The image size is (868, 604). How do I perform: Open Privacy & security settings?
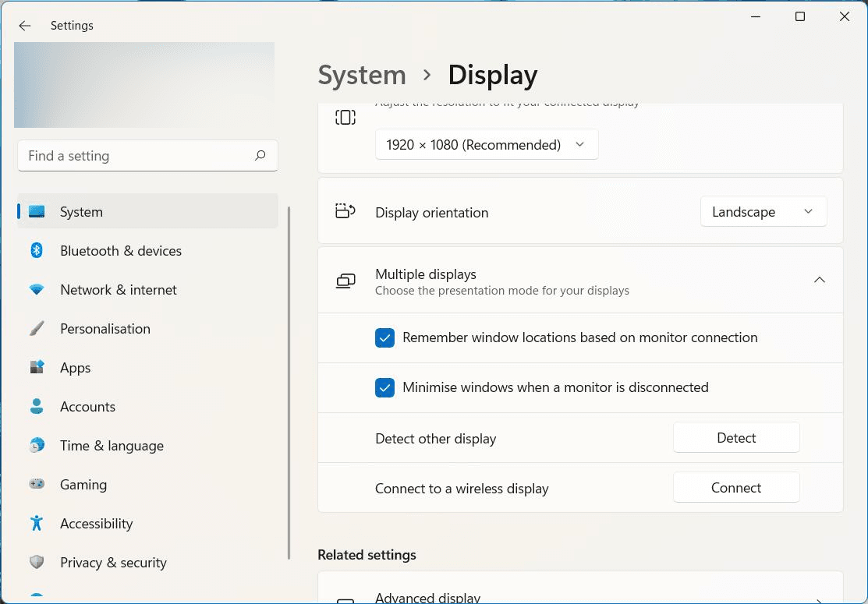click(148, 563)
